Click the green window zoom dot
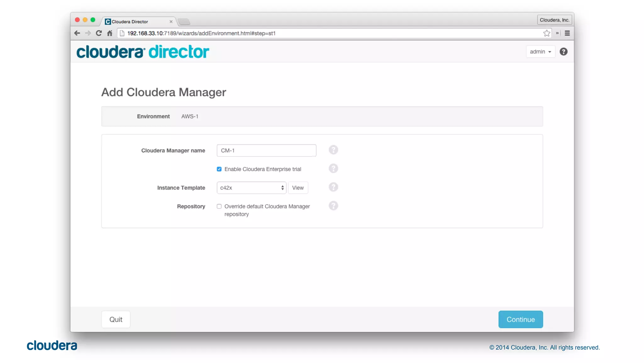Image resolution: width=644 pixels, height=363 pixels. tap(93, 20)
